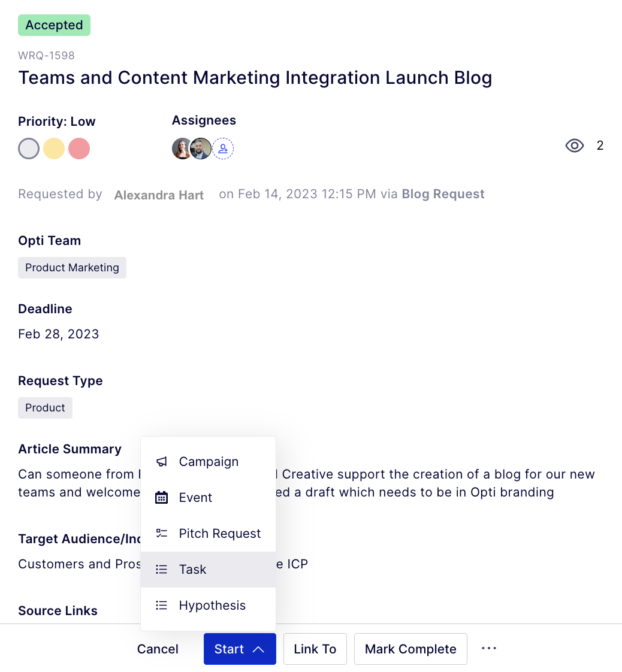Click the Event calendar icon
The image size is (622, 672).
162,498
